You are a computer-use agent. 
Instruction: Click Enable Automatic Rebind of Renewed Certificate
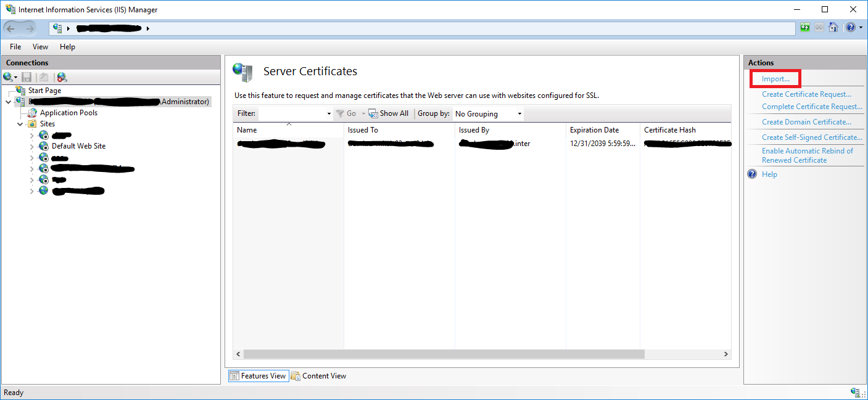(808, 155)
